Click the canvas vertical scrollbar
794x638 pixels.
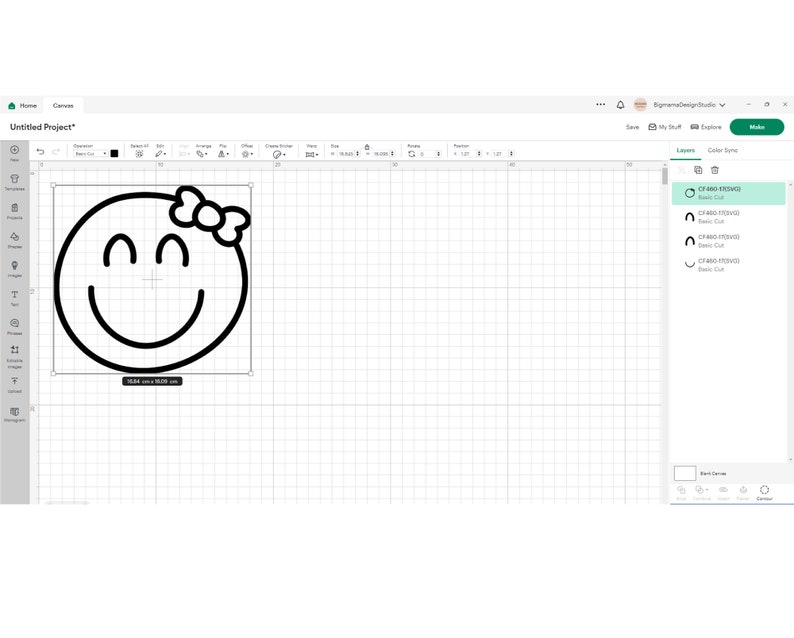(x=664, y=176)
